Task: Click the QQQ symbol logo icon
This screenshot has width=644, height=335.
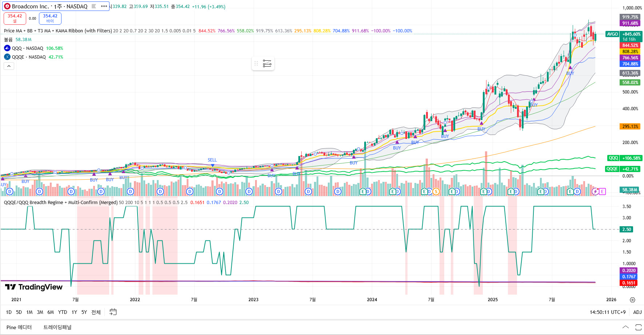Action: click(7, 48)
